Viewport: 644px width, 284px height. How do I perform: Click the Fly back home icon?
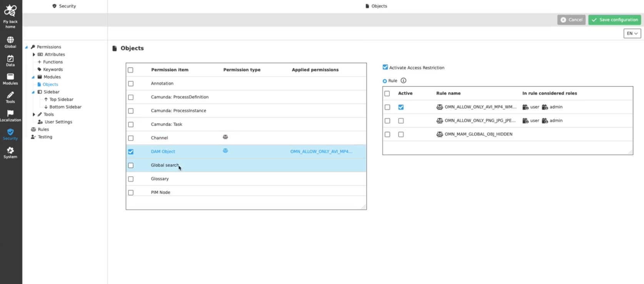click(x=10, y=12)
